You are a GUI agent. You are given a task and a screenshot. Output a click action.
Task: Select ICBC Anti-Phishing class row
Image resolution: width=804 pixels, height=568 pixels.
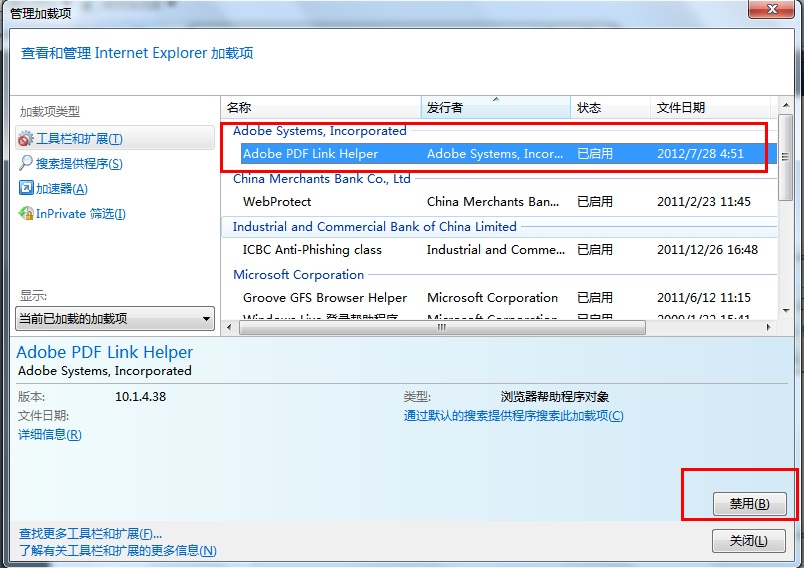pyautogui.click(x=509, y=250)
